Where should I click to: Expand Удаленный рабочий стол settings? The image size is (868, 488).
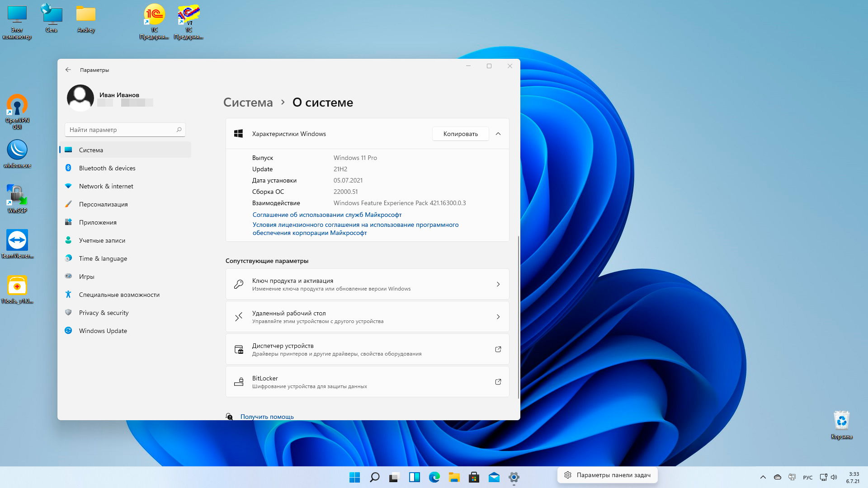coord(498,317)
